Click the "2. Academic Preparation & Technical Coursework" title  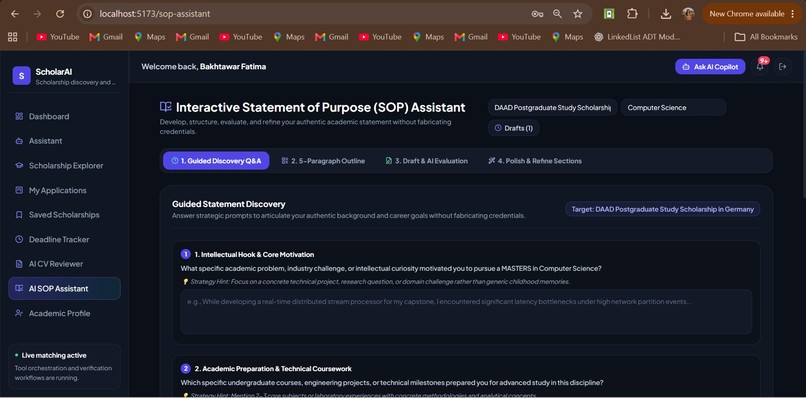pyautogui.click(x=273, y=369)
